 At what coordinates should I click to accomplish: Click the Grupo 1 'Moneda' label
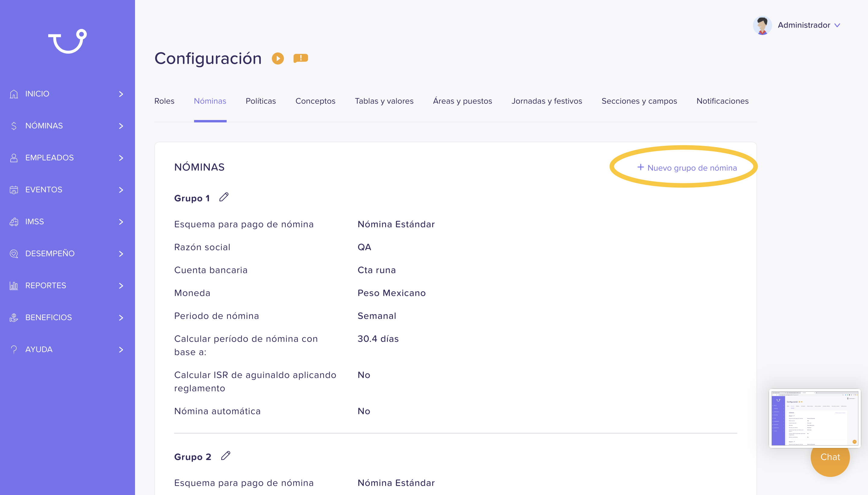point(192,293)
